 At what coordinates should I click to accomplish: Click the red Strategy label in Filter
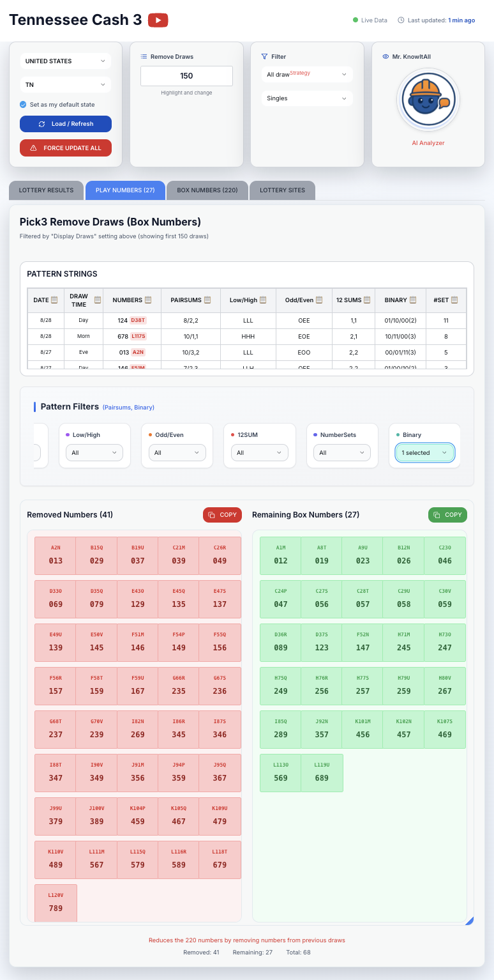tap(300, 73)
